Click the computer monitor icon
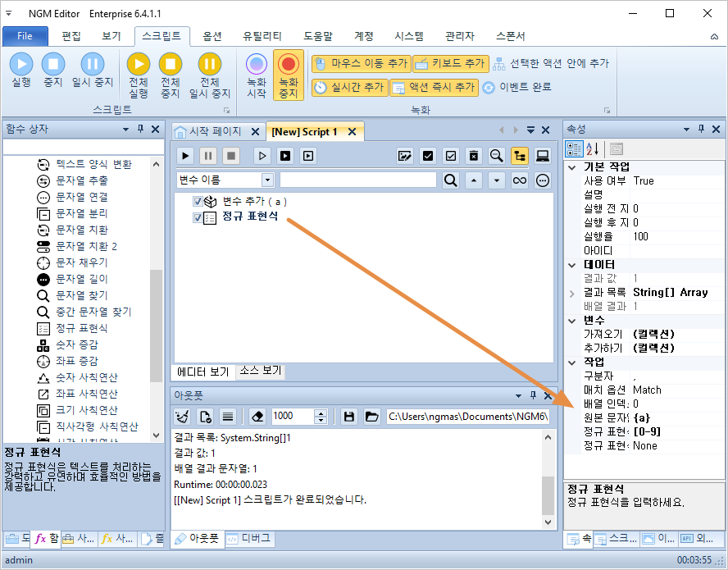The width and height of the screenshot is (728, 570). [542, 156]
